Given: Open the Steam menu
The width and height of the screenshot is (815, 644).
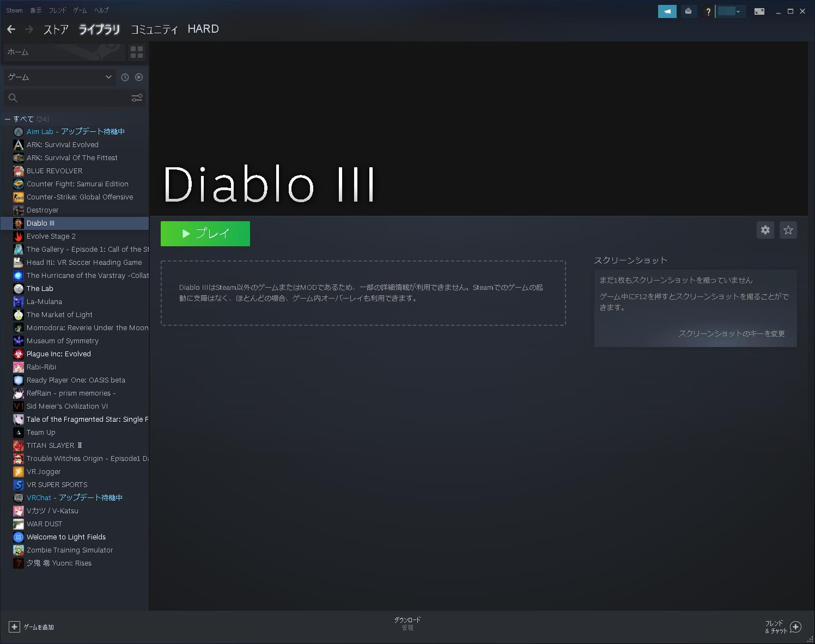Looking at the screenshot, I should (x=15, y=10).
